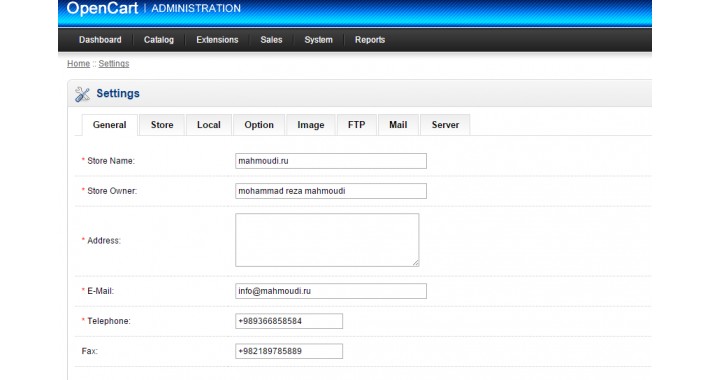Click the ADMINISTRATION header text

196,8
